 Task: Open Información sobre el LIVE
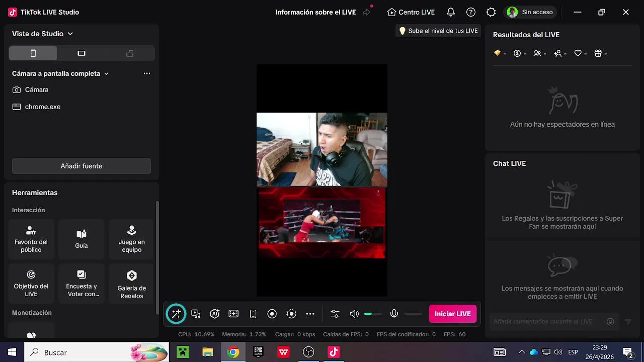(x=315, y=12)
